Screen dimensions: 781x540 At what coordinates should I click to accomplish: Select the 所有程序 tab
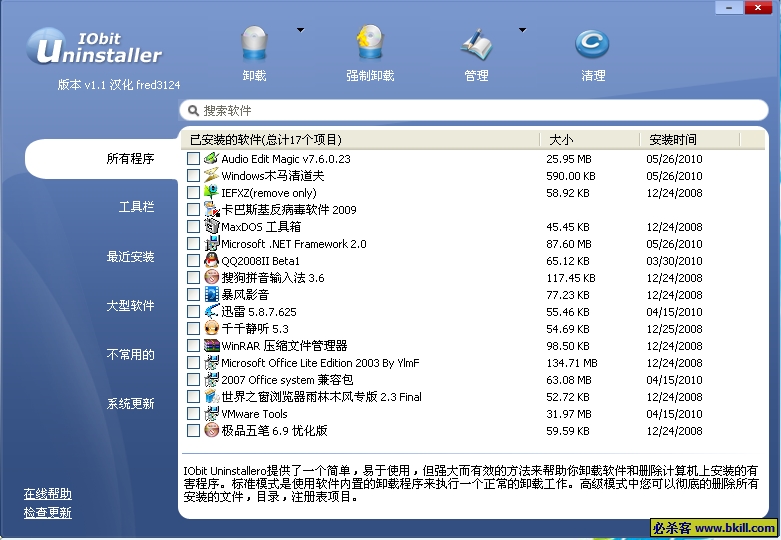[x=102, y=159]
